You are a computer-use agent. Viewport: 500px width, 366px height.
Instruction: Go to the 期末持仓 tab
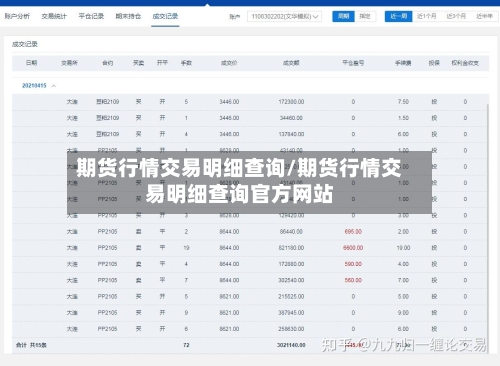128,16
